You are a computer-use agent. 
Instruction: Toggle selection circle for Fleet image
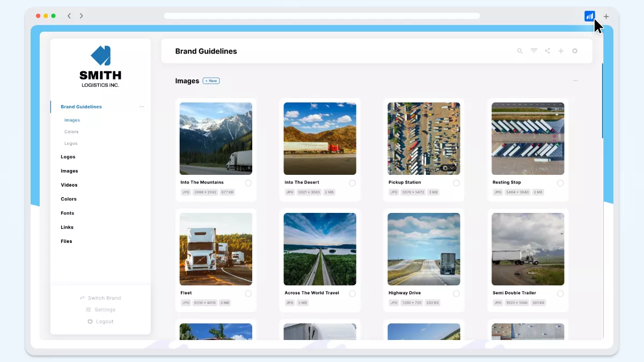tap(248, 293)
